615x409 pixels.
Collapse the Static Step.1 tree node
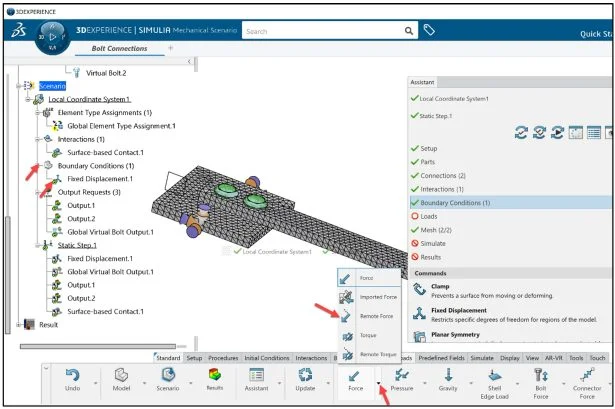38,245
